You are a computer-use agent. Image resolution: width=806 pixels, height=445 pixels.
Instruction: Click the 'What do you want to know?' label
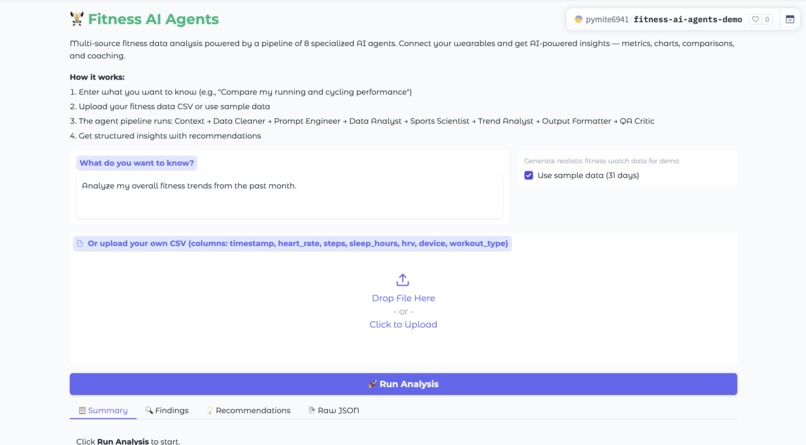pos(137,163)
